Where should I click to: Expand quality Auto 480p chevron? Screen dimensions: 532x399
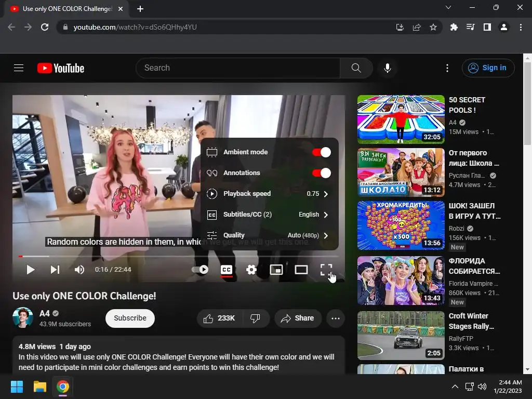[x=326, y=235]
